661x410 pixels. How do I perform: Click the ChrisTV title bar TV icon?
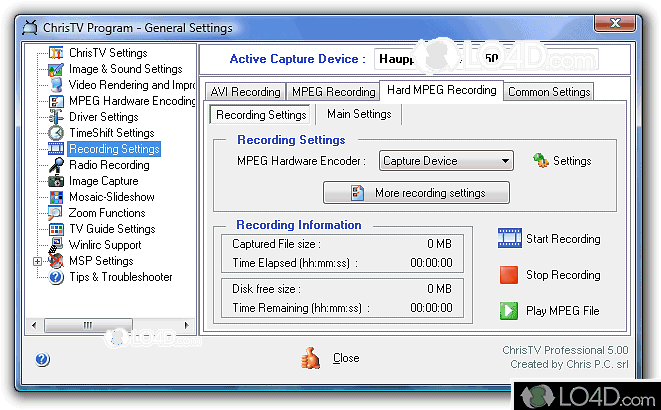[30, 28]
